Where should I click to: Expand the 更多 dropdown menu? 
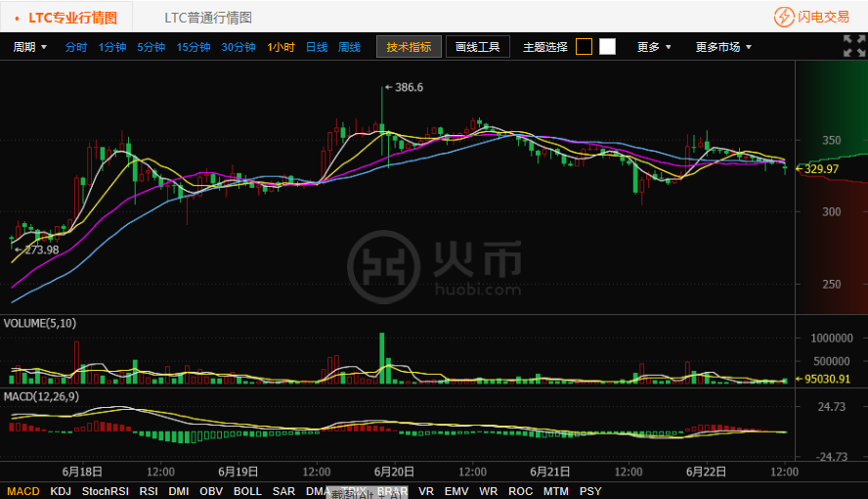pos(654,47)
